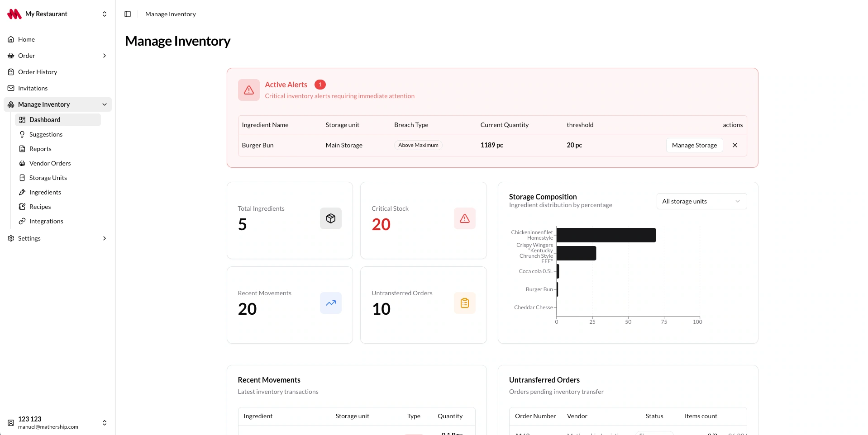This screenshot has height=435, width=868.
Task: Click the Untransferred Orders clipboard icon
Action: pos(465,303)
